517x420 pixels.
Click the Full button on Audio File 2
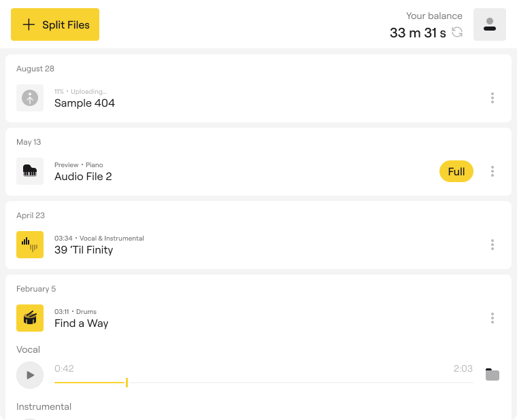pyautogui.click(x=456, y=171)
